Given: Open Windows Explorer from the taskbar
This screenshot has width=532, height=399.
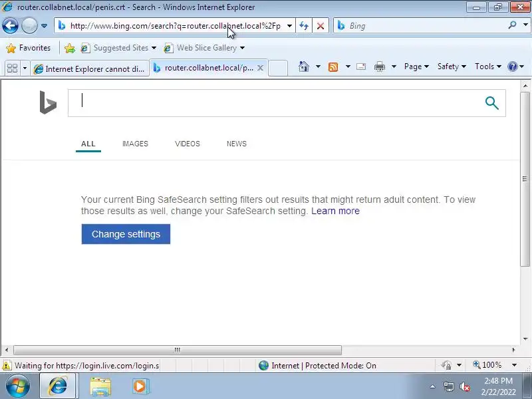Looking at the screenshot, I should [100, 386].
